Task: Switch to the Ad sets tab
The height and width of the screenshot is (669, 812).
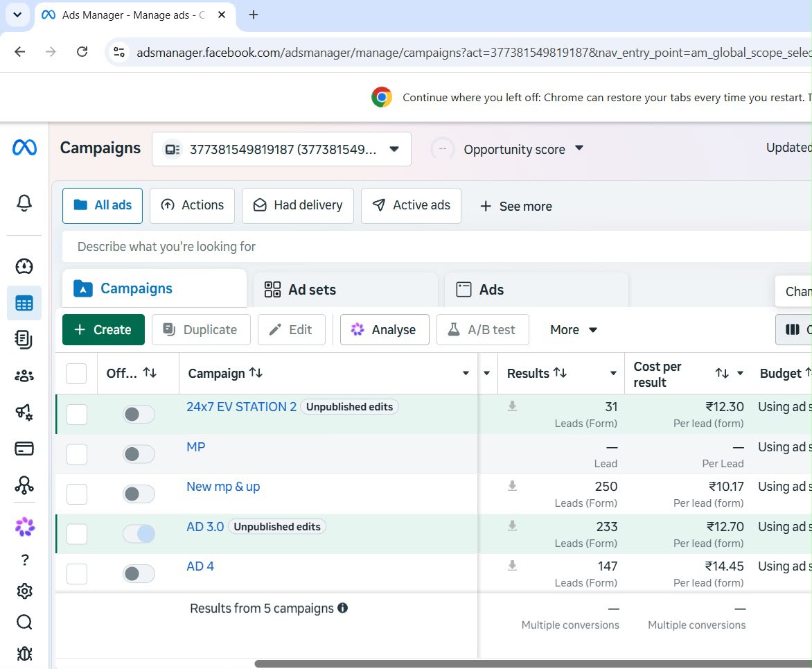Action: click(346, 290)
